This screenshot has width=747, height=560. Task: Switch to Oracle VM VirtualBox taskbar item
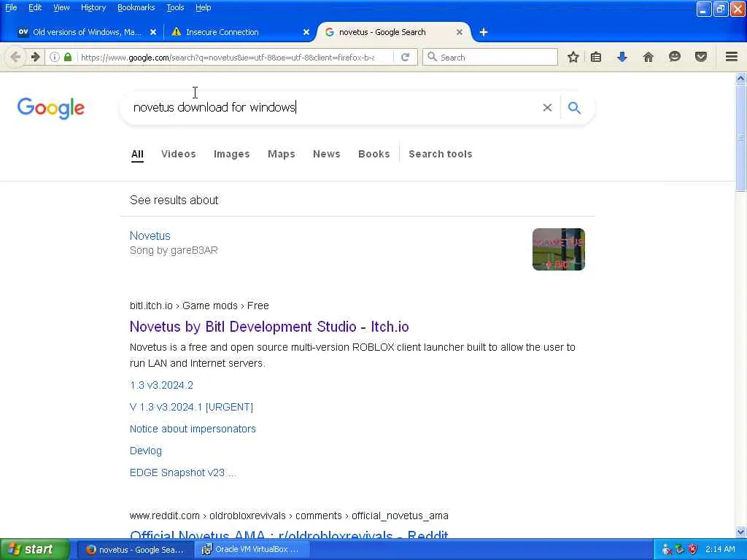click(x=252, y=550)
